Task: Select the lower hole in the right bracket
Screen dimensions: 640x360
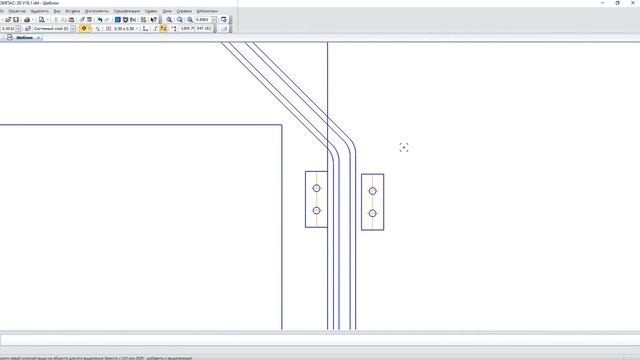Action: [x=372, y=213]
